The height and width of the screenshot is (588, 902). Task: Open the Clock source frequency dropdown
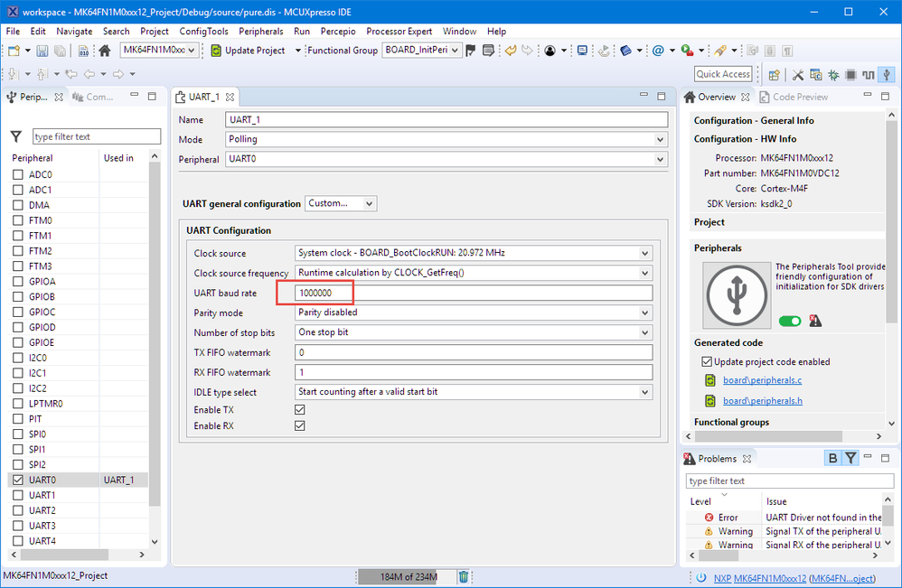[474, 273]
